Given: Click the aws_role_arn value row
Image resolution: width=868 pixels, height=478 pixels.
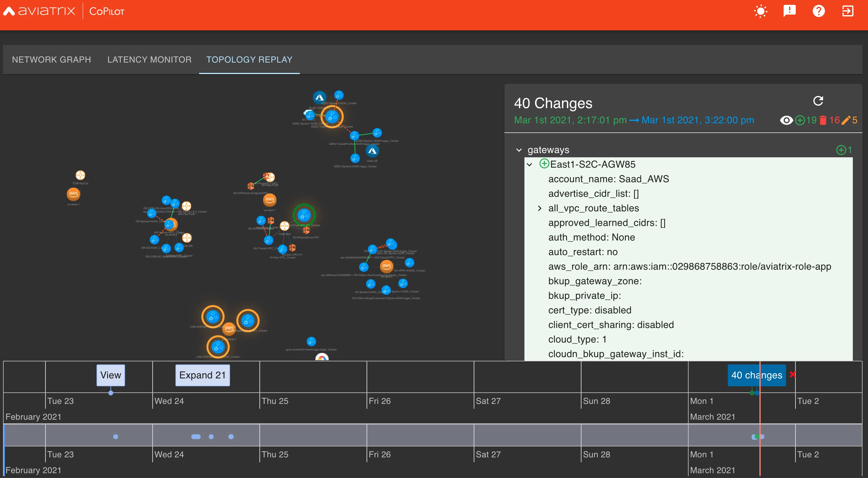Looking at the screenshot, I should tap(690, 267).
